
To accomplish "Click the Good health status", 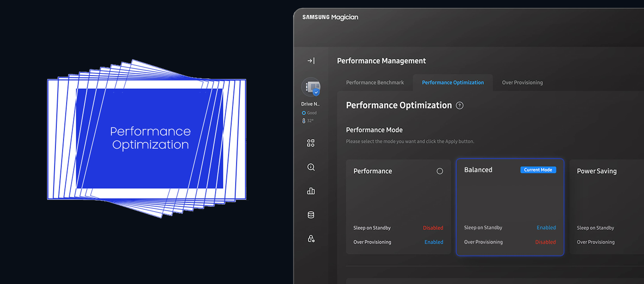I will click(x=309, y=113).
